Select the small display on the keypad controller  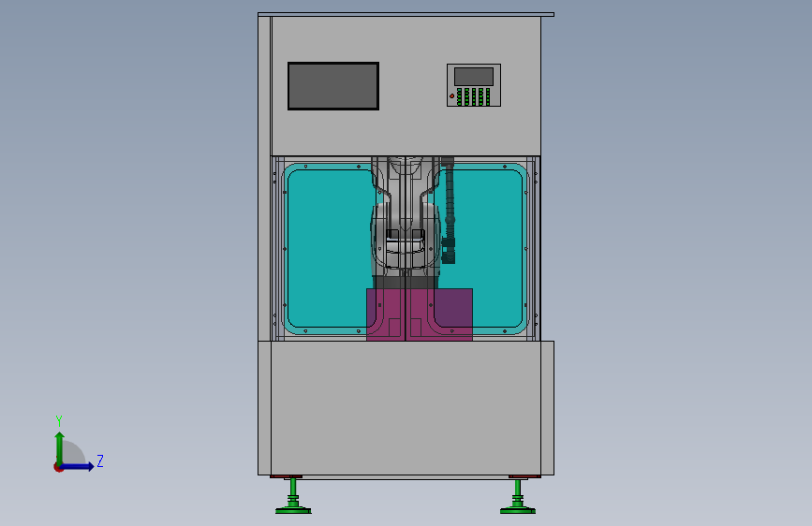point(474,77)
